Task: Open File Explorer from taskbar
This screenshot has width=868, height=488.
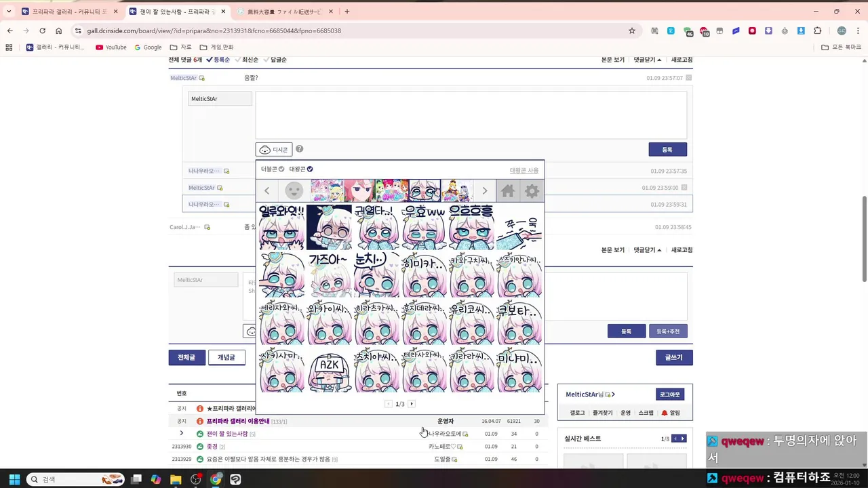Action: pos(176,479)
